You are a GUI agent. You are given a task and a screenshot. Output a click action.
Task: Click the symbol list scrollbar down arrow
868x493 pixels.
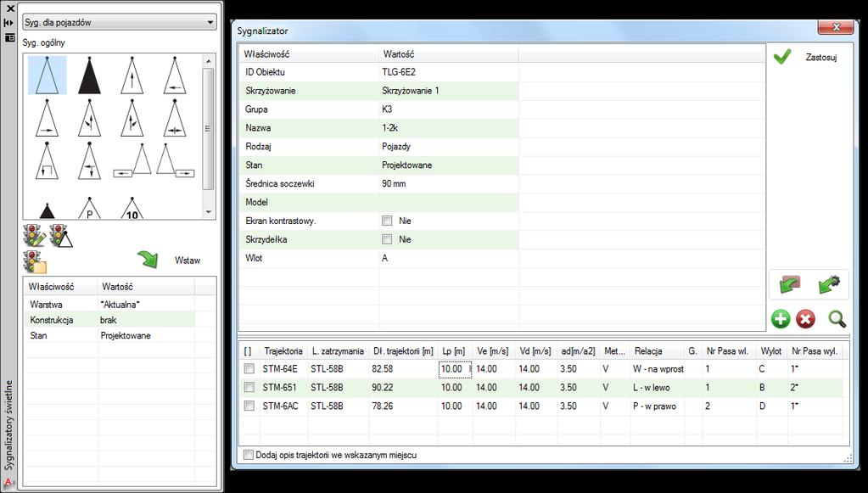click(x=208, y=212)
